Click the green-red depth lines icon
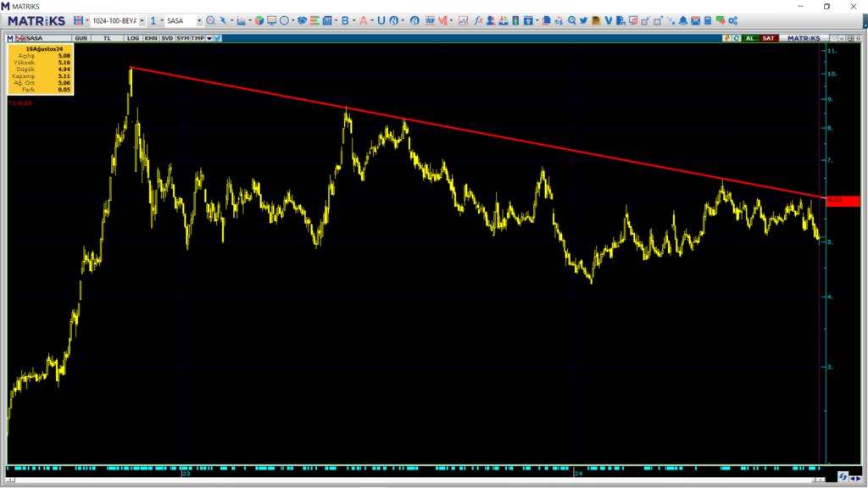The image size is (868, 488). 314,20
